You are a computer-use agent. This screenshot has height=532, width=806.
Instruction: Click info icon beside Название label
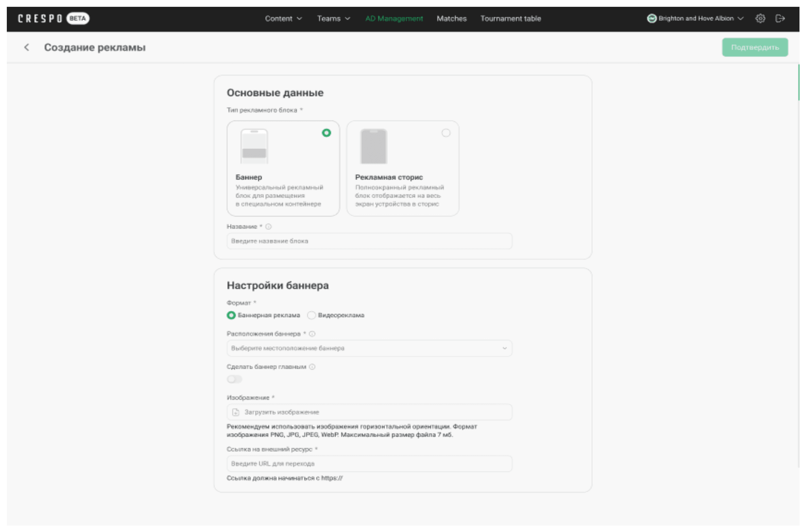click(268, 227)
